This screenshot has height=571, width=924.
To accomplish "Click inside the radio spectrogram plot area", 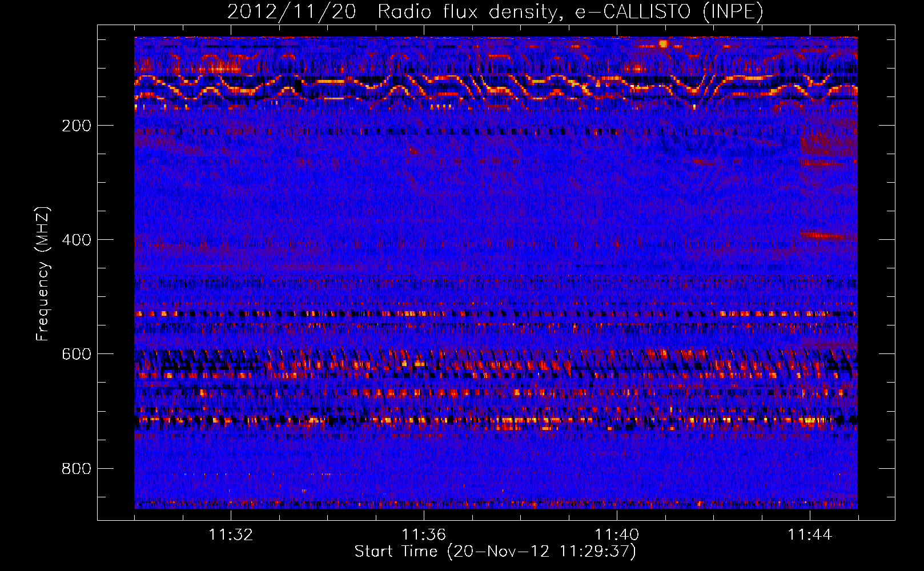I will (496, 273).
